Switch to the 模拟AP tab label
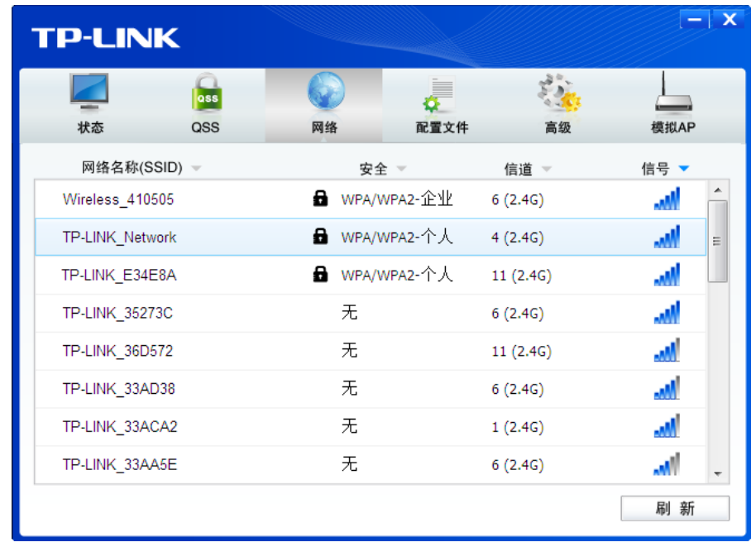This screenshot has height=547, width=756. click(x=673, y=127)
